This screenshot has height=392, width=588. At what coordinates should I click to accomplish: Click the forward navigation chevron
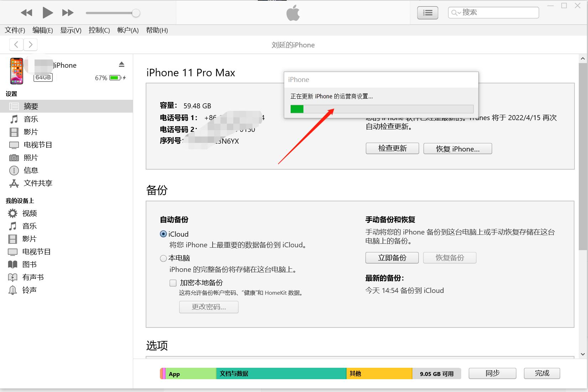coord(31,44)
